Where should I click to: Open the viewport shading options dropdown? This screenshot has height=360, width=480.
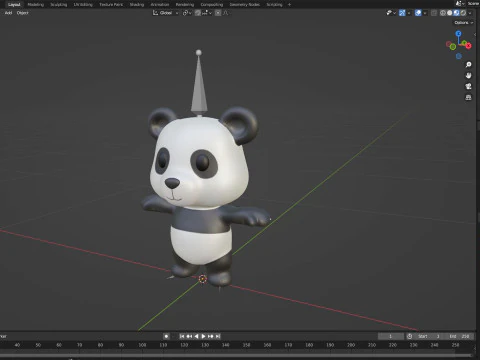point(470,13)
